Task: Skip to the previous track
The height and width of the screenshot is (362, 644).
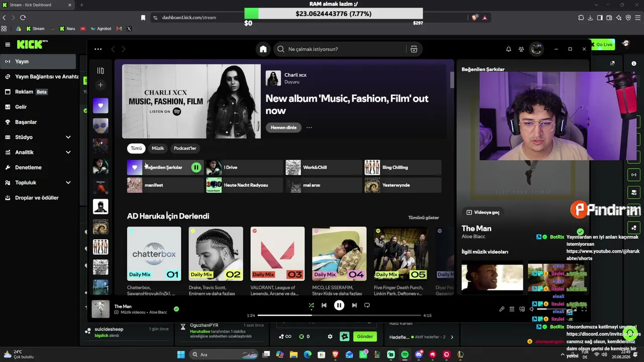Action: click(324, 305)
